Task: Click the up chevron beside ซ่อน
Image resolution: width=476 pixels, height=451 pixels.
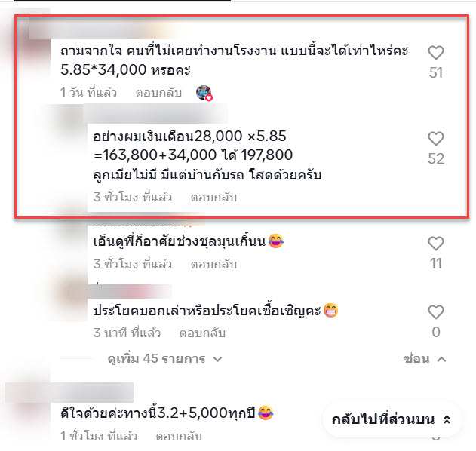Action: pyautogui.click(x=442, y=359)
